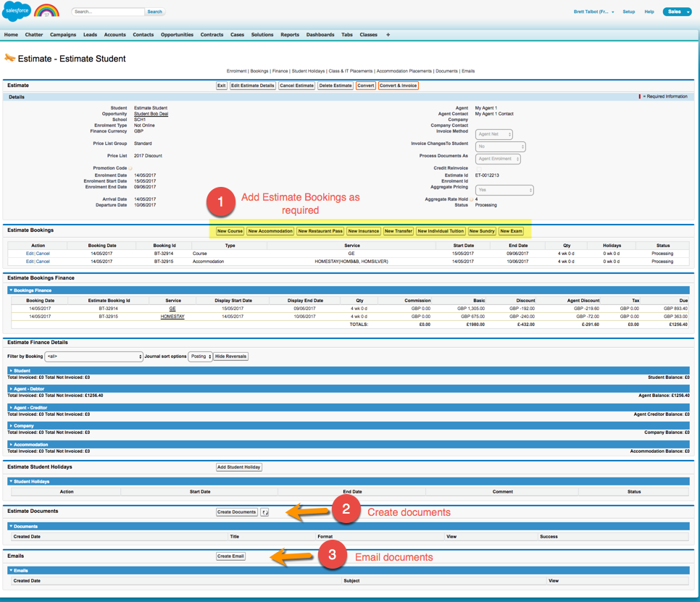Click the Promotion Code help icon
Image resolution: width=700 pixels, height=602 pixels.
pos(130,168)
